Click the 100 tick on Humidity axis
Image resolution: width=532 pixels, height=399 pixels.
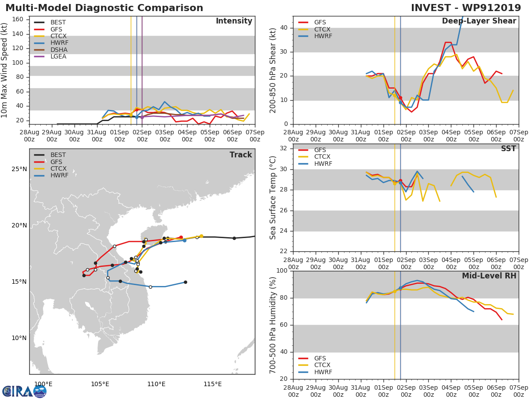click(283, 271)
